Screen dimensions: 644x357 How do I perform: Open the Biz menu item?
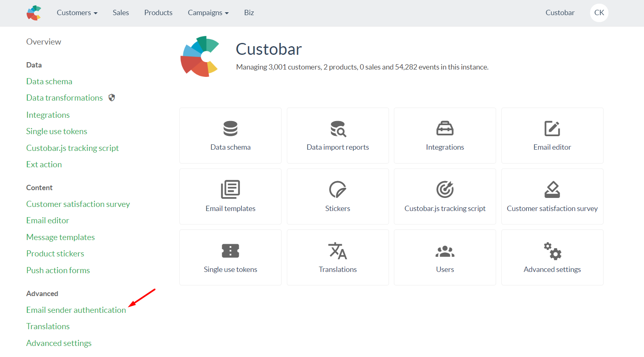click(249, 13)
